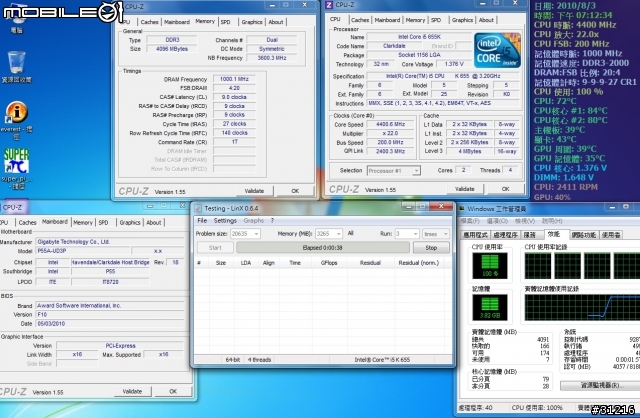This screenshot has width=640, height=418.
Task: Launch the everest shortcut icon
Action: pyautogui.click(x=16, y=112)
